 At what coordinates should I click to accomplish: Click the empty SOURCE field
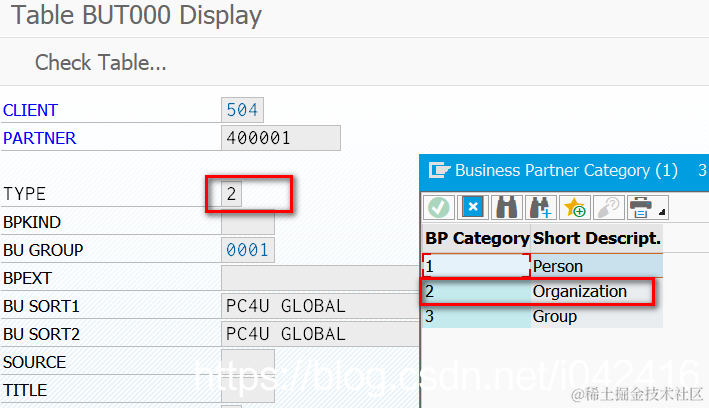[248, 362]
